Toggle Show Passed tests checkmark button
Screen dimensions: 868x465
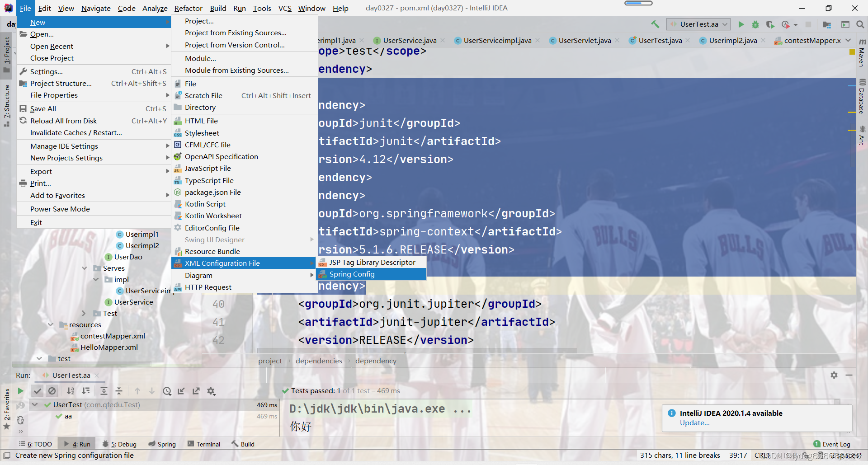[x=38, y=391]
